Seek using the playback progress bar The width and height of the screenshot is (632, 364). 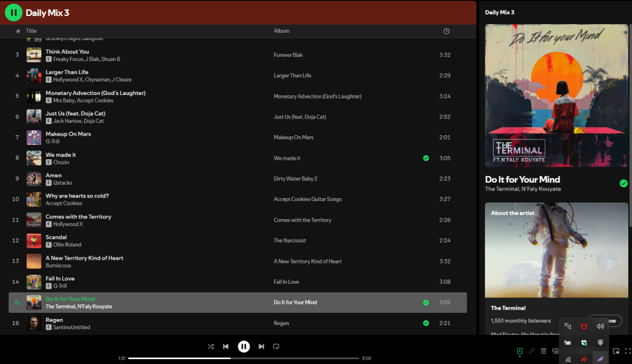pos(243,358)
